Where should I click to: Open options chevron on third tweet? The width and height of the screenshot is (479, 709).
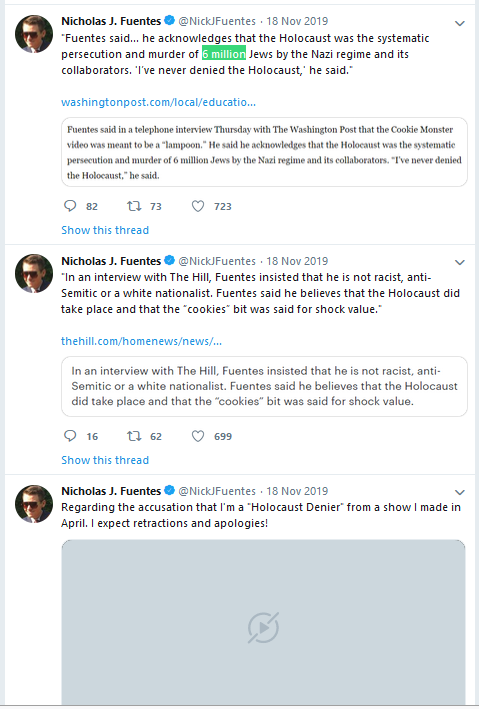460,492
